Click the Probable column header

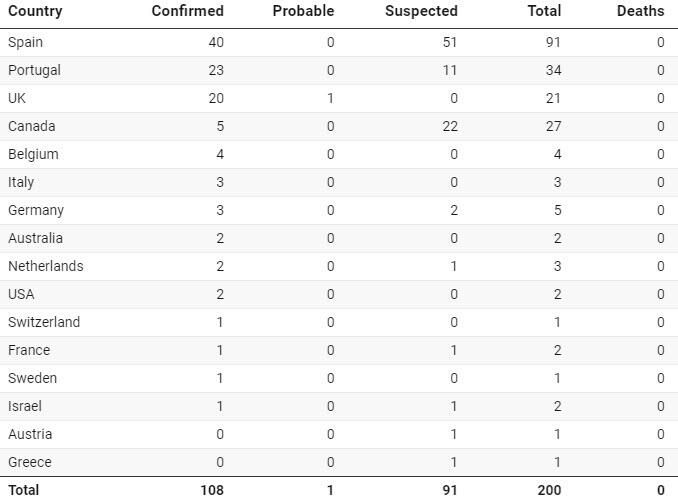tap(303, 12)
